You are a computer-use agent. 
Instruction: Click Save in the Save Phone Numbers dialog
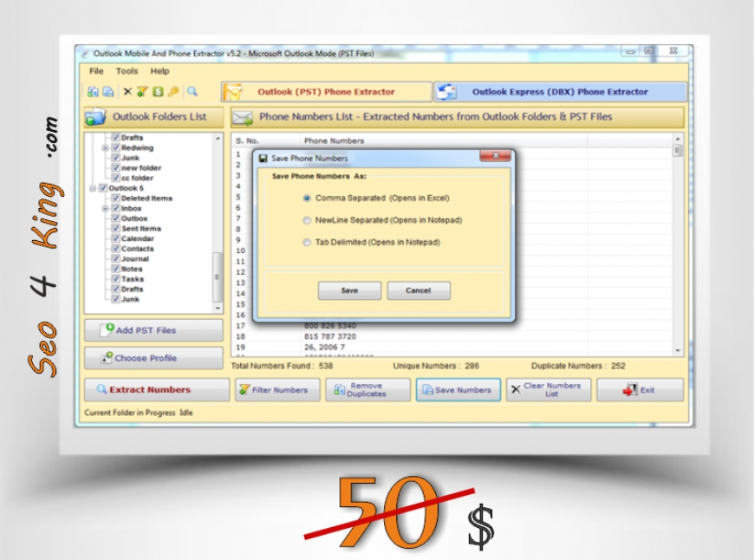tap(349, 290)
